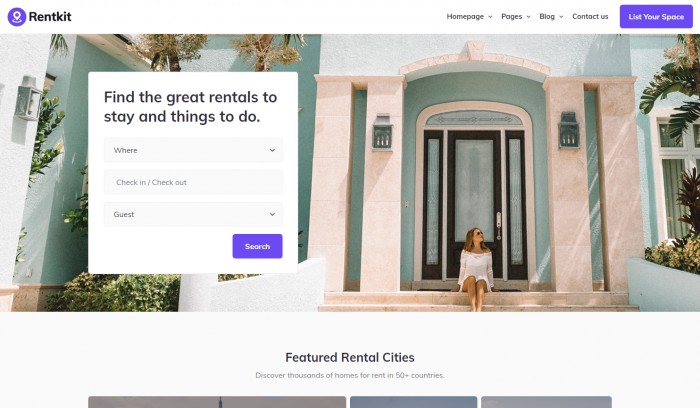The image size is (700, 408).
Task: Click the Featured Rental Cities heading
Action: (x=350, y=358)
